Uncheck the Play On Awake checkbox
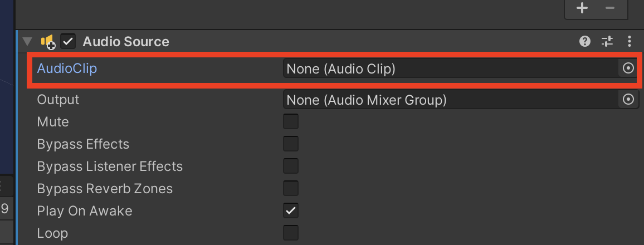This screenshot has height=245, width=644. (291, 210)
